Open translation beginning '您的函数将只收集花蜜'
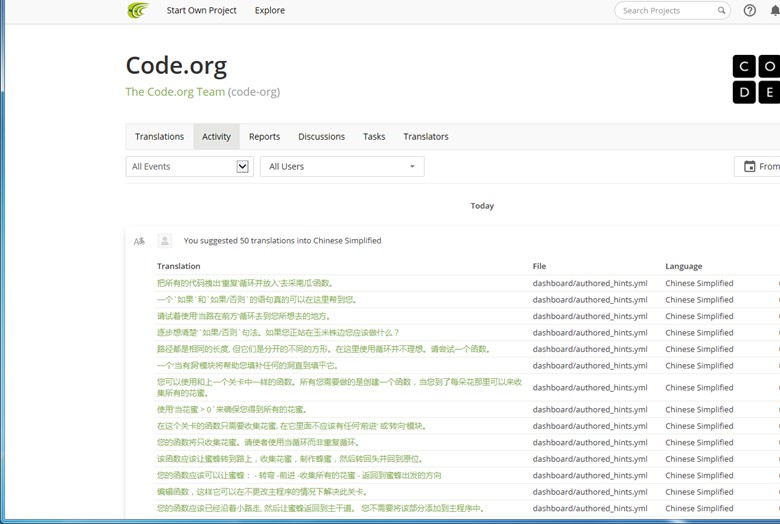The width and height of the screenshot is (780, 524). click(x=258, y=442)
